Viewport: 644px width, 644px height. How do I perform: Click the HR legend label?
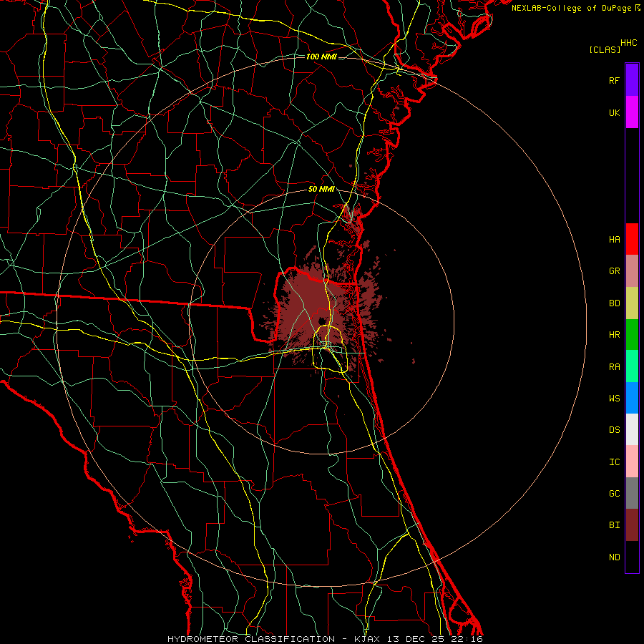click(x=614, y=335)
